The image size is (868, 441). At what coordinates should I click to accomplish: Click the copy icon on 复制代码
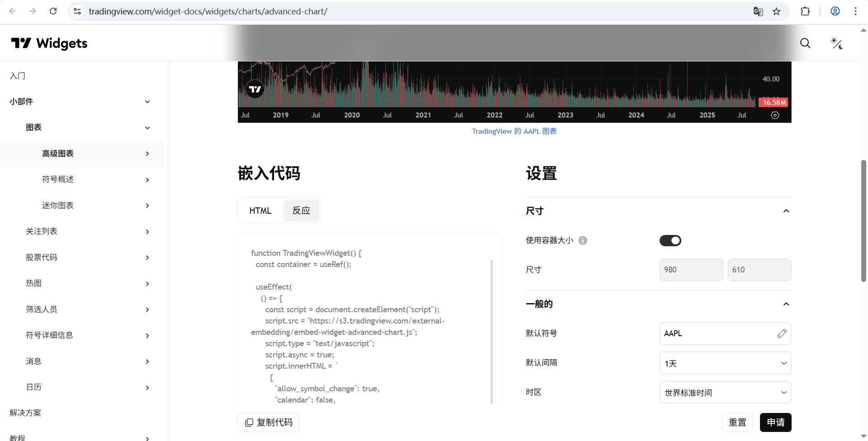[x=249, y=422]
